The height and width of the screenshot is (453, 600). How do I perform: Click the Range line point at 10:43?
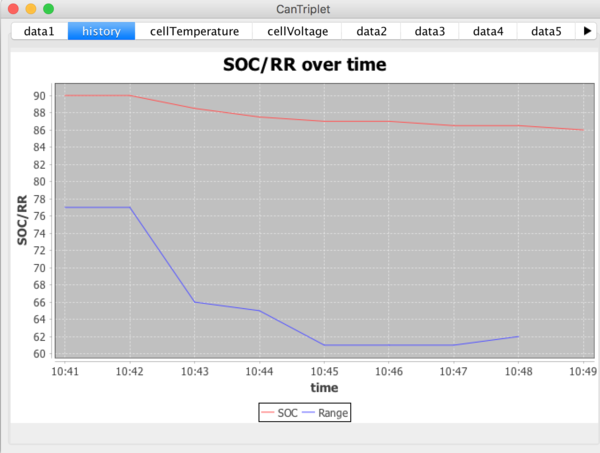point(195,302)
